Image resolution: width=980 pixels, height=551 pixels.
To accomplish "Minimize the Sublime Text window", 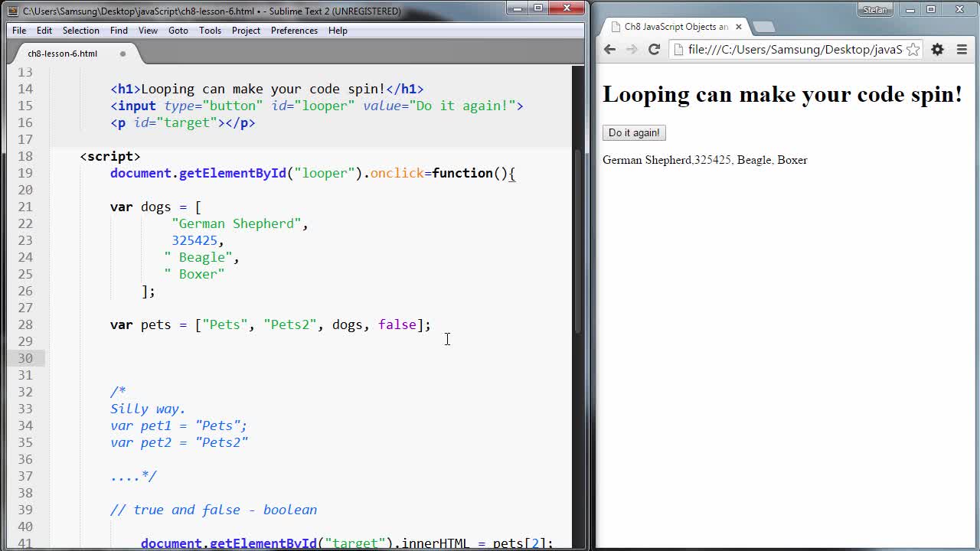I will pyautogui.click(x=518, y=8).
